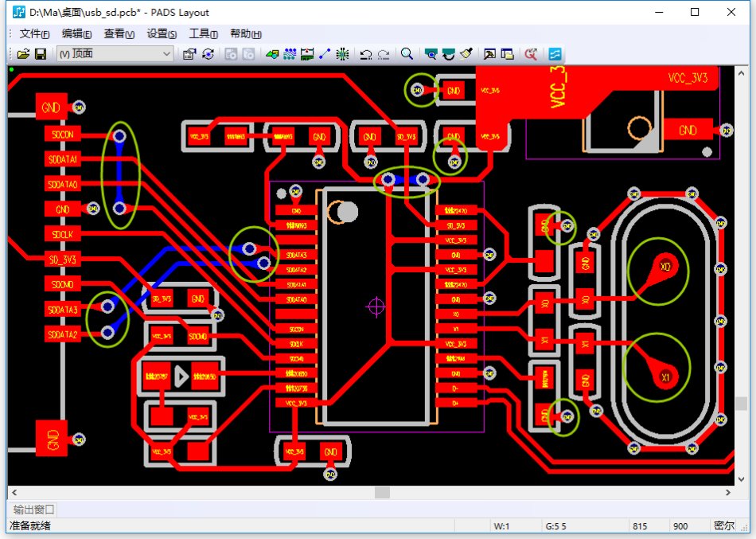Select the SDCLK connector pad
Viewport: 756px width, 539px height.
tap(63, 235)
